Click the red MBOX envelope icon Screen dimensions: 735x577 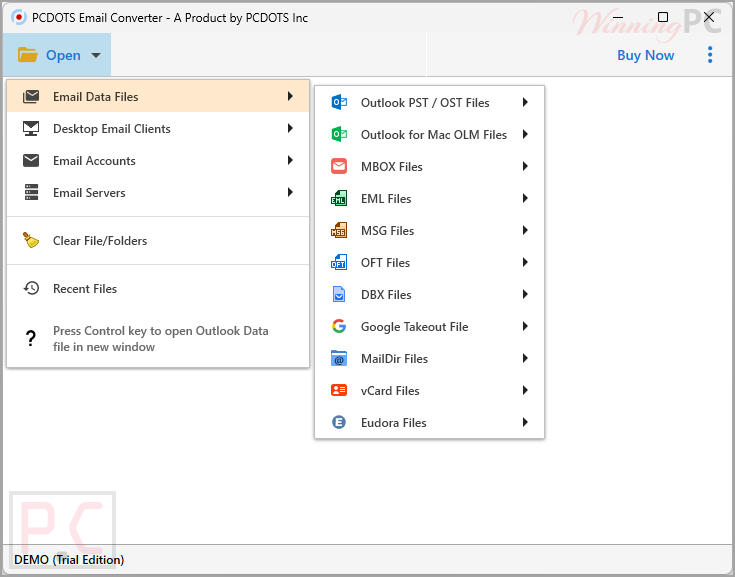click(339, 166)
